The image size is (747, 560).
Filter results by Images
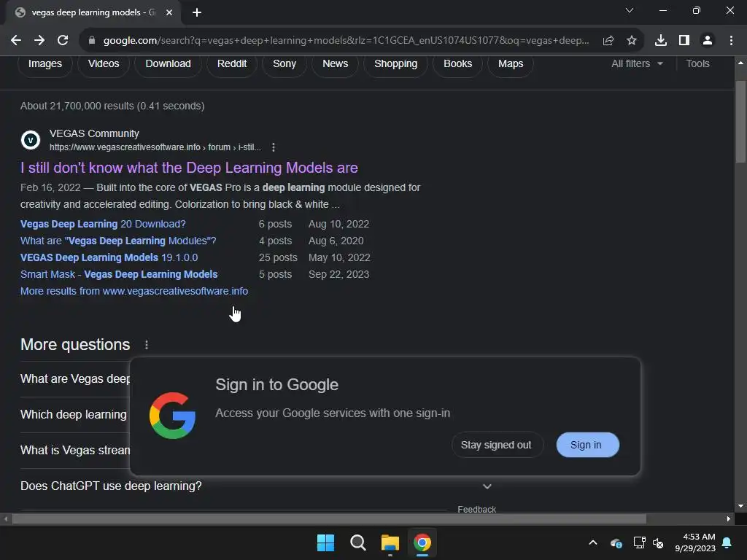(45, 64)
